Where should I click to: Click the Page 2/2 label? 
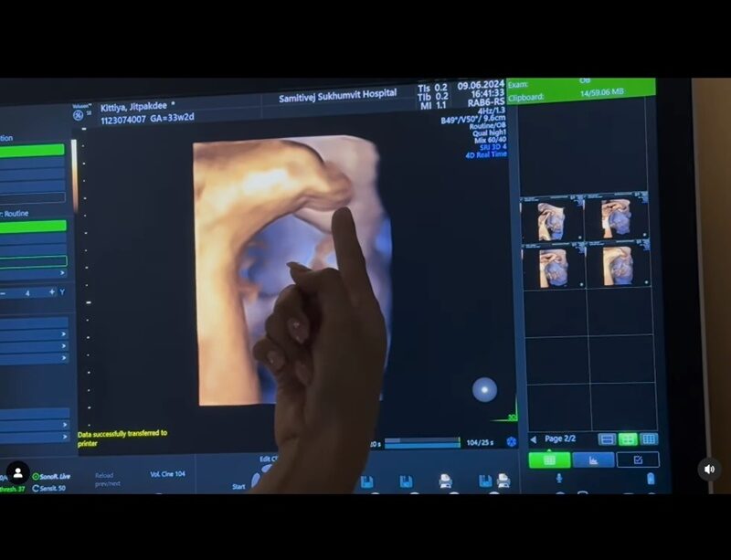[560, 438]
